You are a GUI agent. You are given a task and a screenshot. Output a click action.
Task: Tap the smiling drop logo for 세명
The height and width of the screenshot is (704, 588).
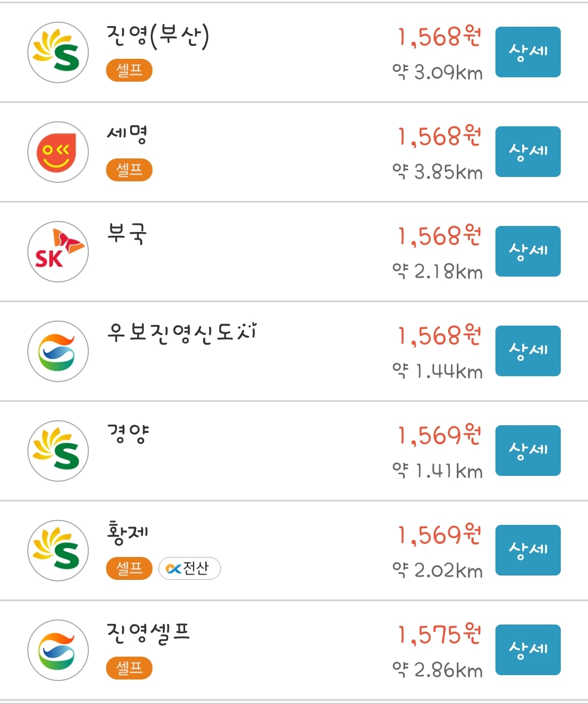[58, 152]
